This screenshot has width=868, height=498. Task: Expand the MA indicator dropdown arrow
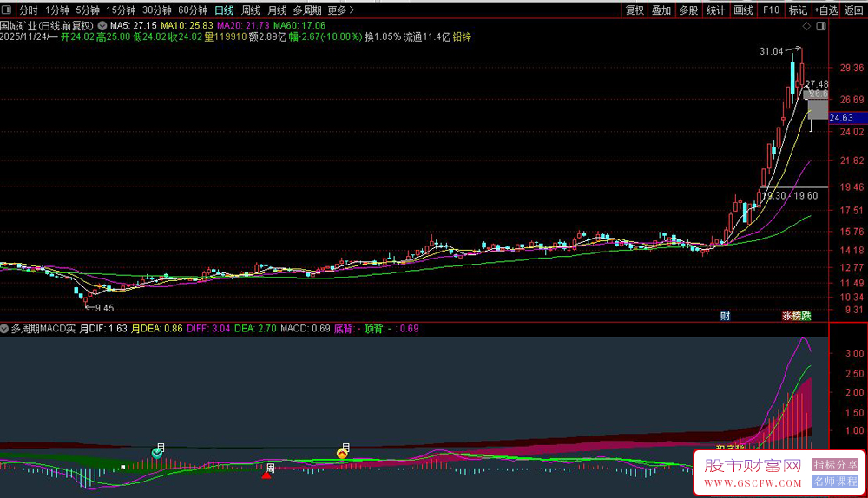point(103,26)
